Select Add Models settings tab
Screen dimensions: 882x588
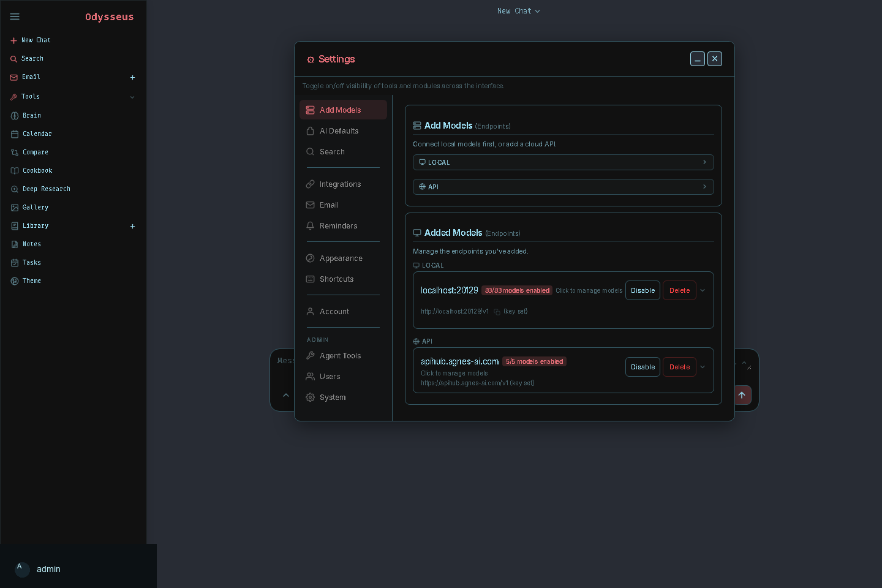[343, 110]
